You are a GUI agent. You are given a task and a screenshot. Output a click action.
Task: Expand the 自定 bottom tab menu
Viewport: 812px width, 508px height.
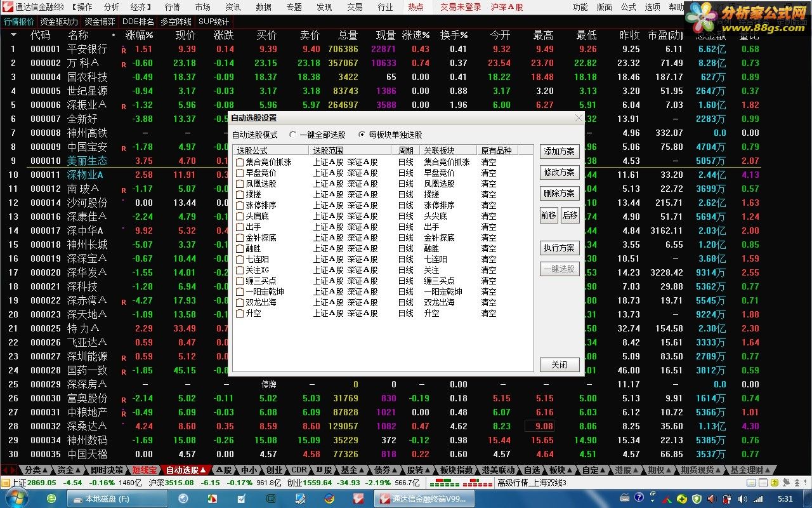coord(594,471)
